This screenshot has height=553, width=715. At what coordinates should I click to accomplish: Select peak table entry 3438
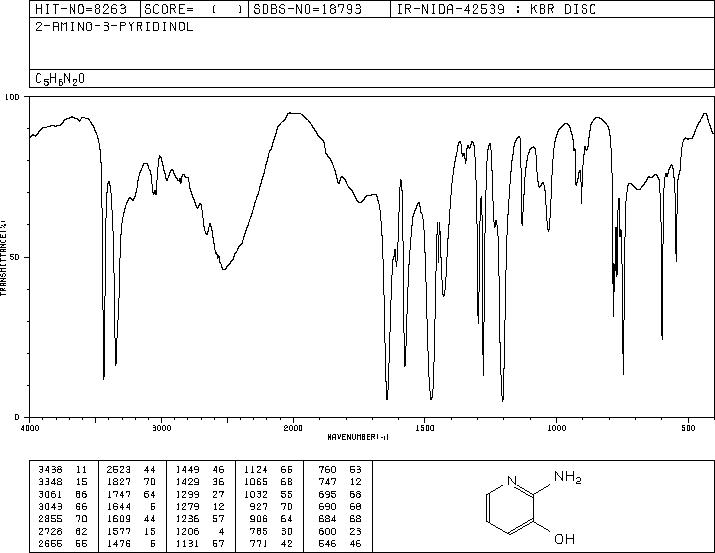(50, 470)
